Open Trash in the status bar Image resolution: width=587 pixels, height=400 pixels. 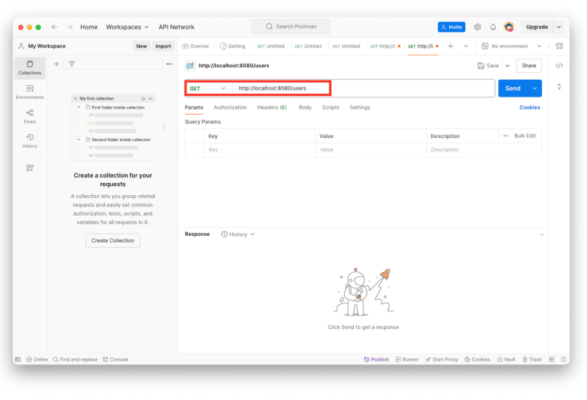pos(532,359)
